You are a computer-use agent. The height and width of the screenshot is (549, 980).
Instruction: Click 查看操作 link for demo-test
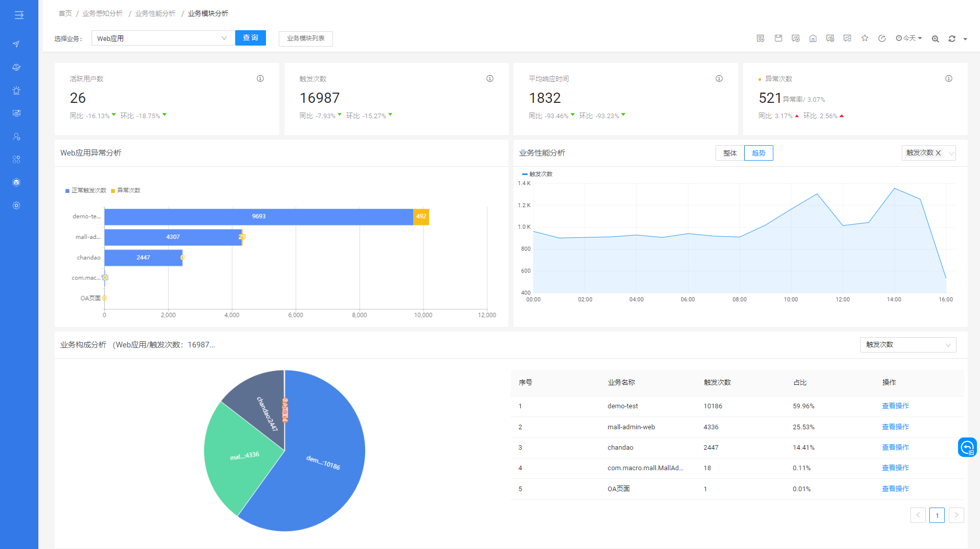coord(895,406)
